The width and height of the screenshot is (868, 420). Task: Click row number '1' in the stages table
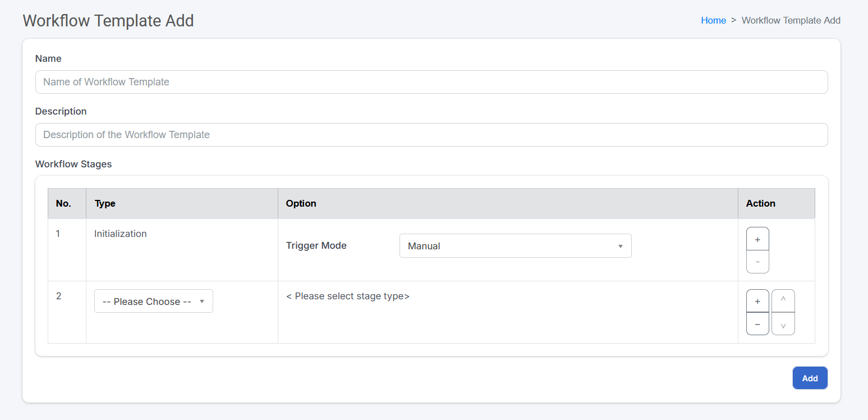coord(58,234)
